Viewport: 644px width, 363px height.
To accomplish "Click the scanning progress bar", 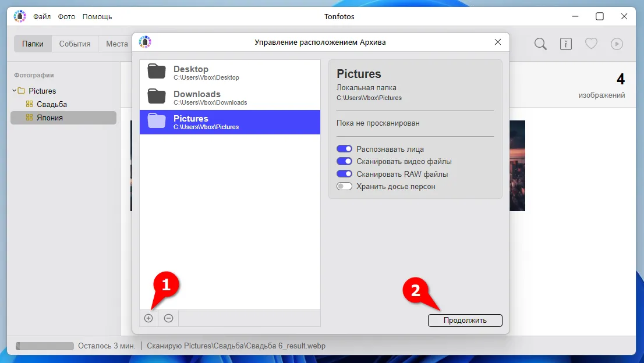I will (x=45, y=346).
